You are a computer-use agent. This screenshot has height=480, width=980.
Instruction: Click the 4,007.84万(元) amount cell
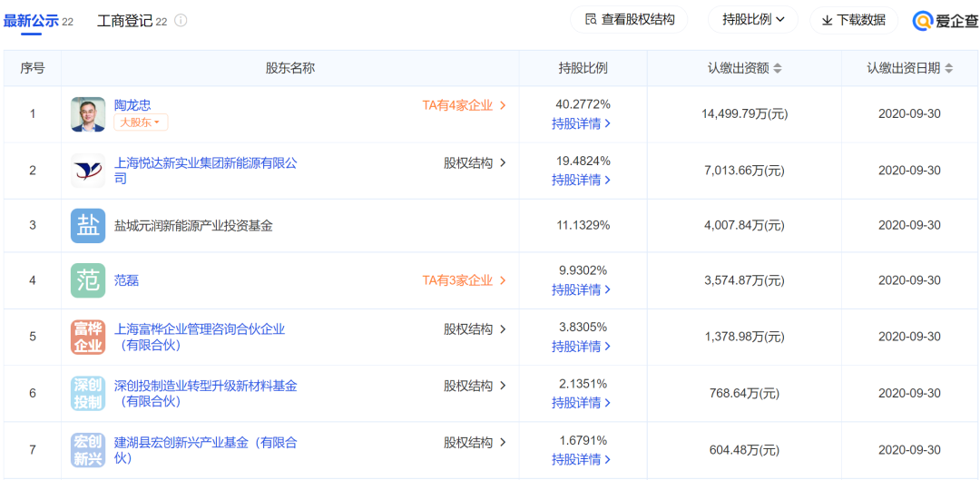[744, 225]
